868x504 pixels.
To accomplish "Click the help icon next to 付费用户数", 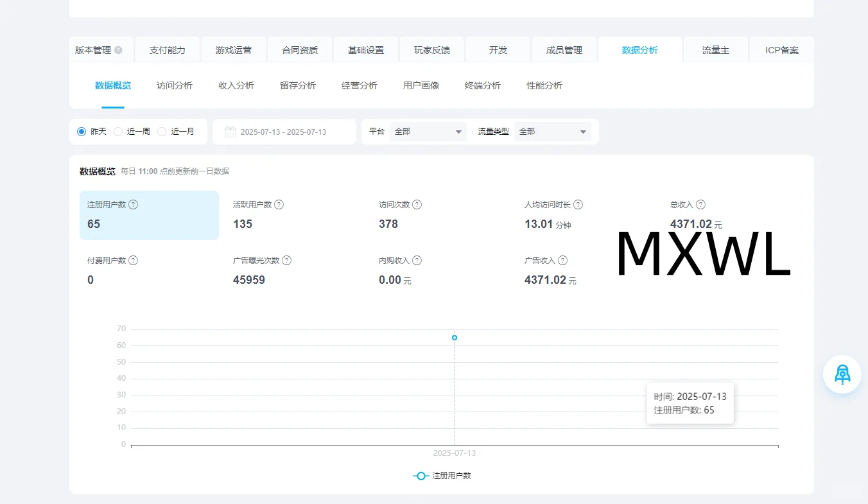I will pyautogui.click(x=134, y=261).
